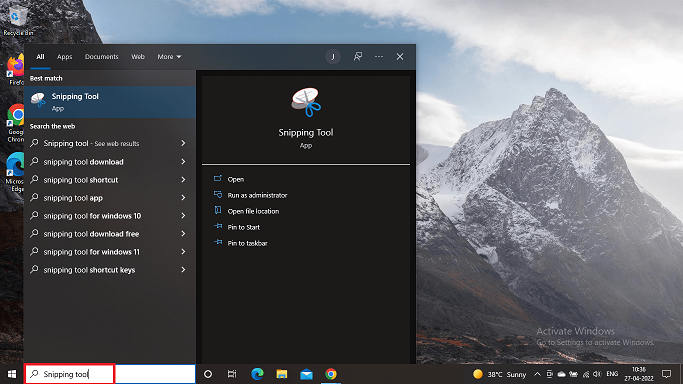Expand arrow next to 'snipping tool download free'
This screenshot has height=384, width=683.
tap(183, 234)
